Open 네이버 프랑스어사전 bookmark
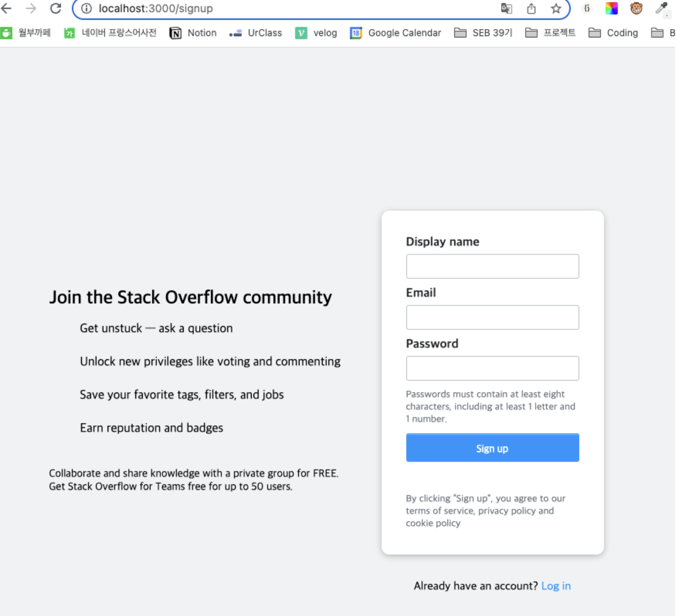676x616 pixels. click(110, 33)
